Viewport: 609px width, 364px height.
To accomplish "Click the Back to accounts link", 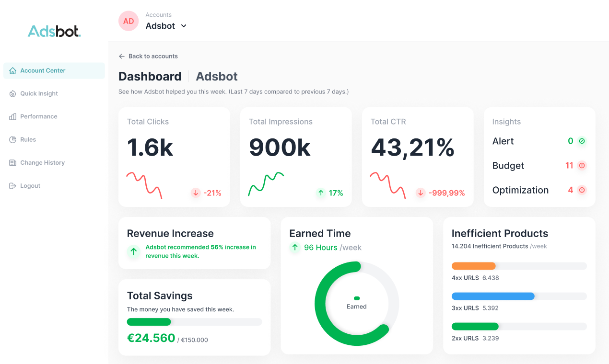I will click(148, 56).
